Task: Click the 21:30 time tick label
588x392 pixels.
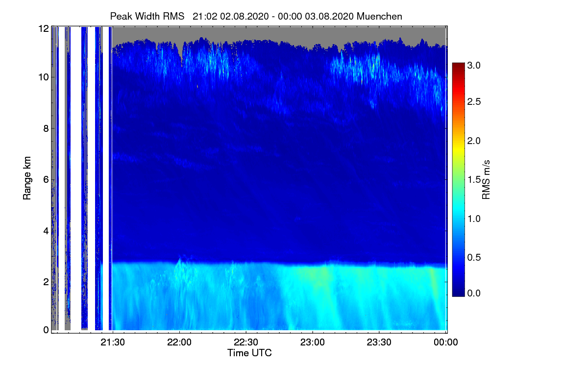Action: (x=113, y=343)
